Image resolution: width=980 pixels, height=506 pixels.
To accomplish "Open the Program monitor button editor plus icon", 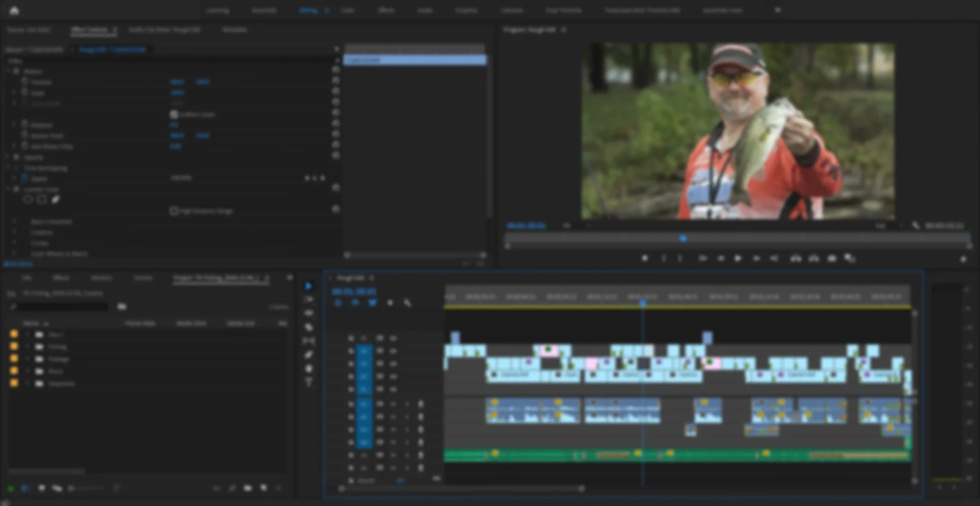I will [x=963, y=259].
